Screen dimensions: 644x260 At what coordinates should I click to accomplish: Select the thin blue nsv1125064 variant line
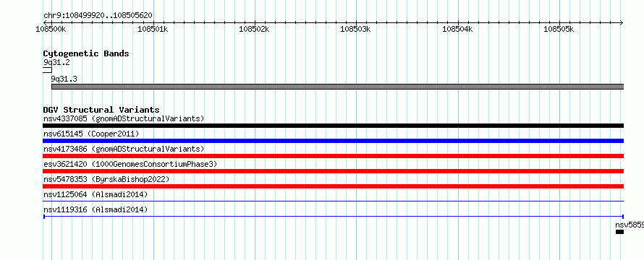pos(334,201)
